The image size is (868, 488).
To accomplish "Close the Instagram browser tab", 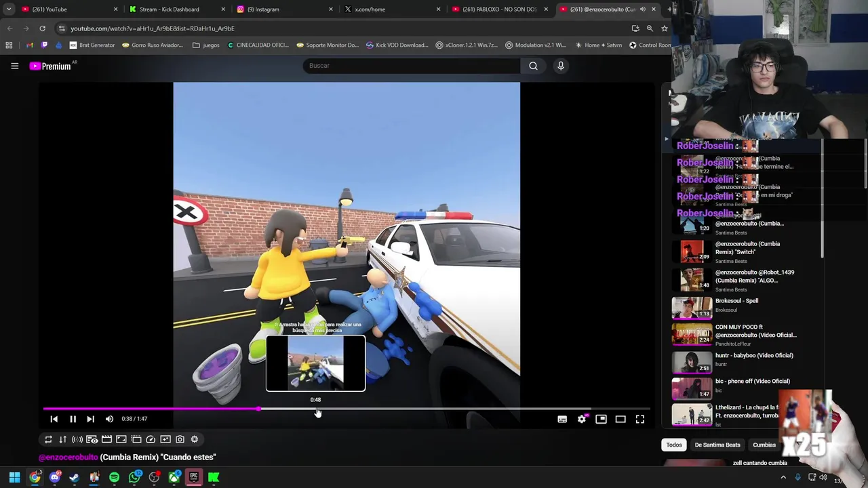I will [331, 9].
